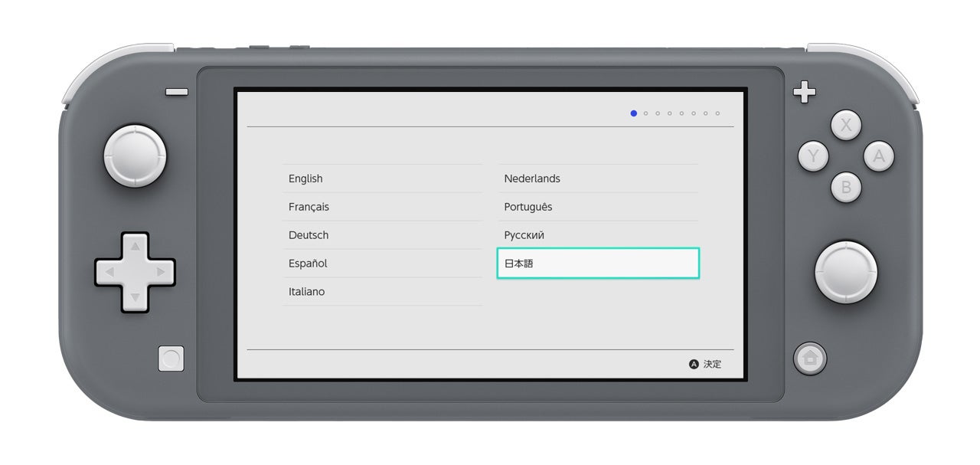
Task: Click the B button on console
Action: point(846,188)
